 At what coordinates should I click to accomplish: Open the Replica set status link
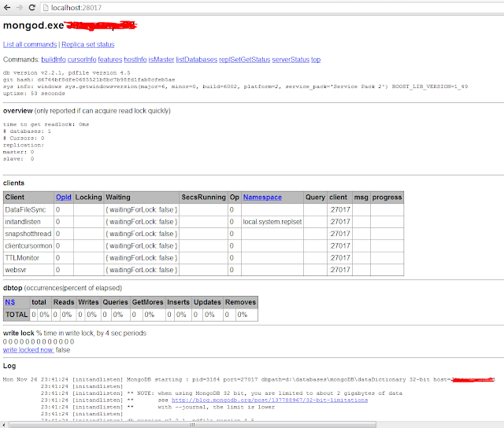pyautogui.click(x=87, y=44)
